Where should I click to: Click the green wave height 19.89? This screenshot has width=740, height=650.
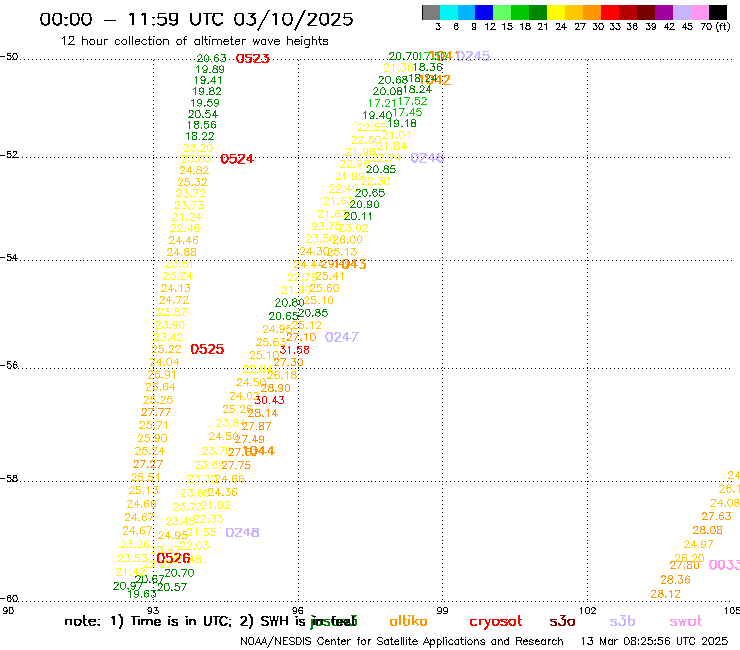click(210, 69)
